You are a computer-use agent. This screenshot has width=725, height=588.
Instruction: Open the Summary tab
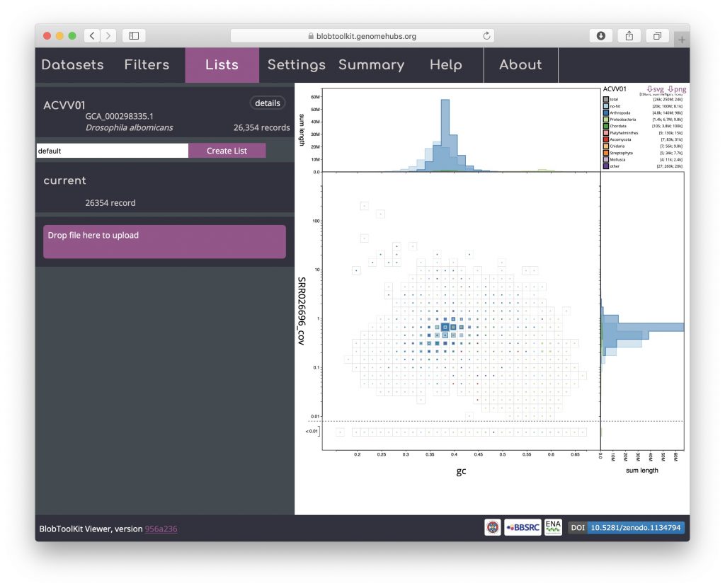point(371,65)
